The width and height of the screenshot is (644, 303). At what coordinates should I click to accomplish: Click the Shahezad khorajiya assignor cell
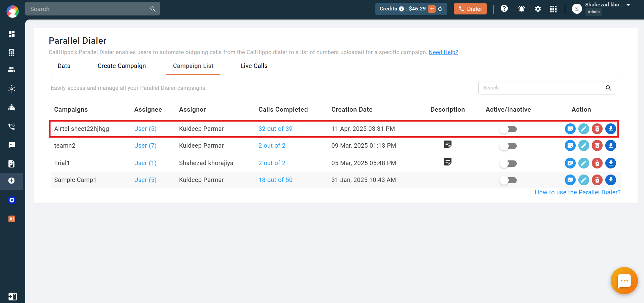[206, 163]
